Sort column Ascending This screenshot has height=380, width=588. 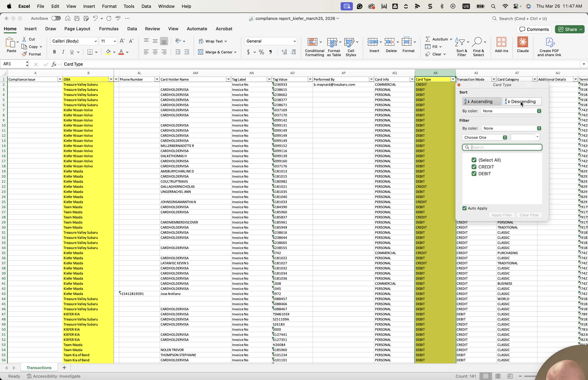coord(481,101)
